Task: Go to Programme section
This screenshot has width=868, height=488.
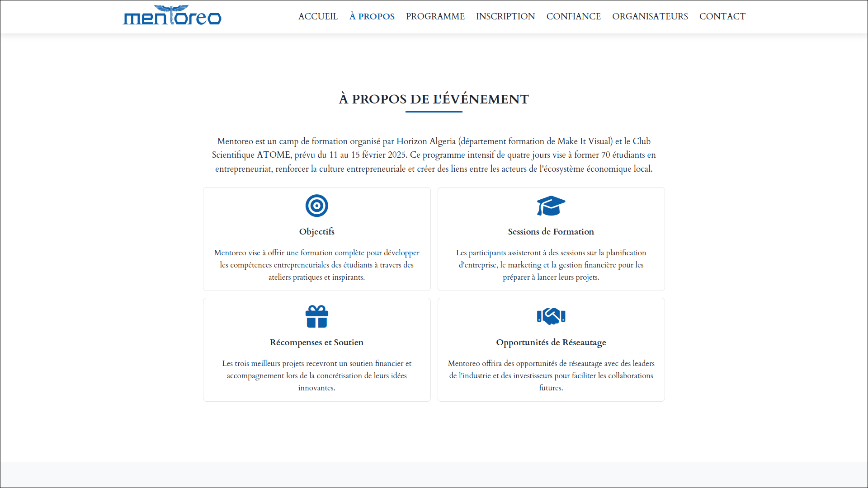Action: (x=435, y=17)
